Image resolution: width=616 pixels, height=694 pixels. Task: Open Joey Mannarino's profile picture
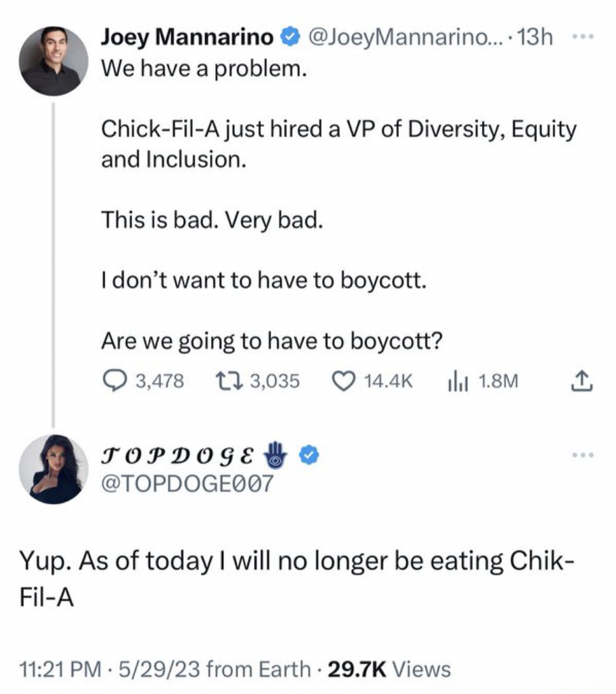(x=53, y=61)
